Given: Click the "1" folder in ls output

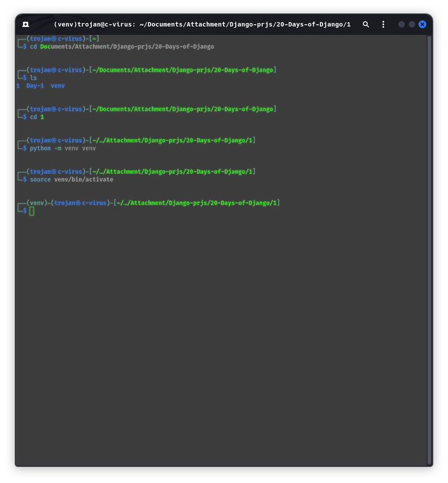Looking at the screenshot, I should [18, 86].
